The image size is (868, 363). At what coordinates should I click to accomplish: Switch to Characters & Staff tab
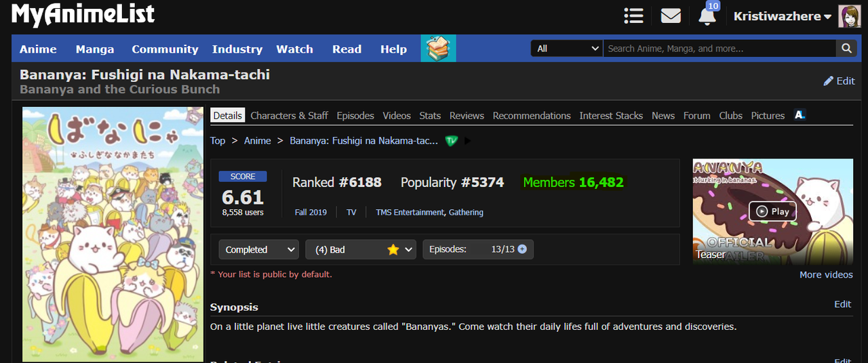pyautogui.click(x=290, y=116)
